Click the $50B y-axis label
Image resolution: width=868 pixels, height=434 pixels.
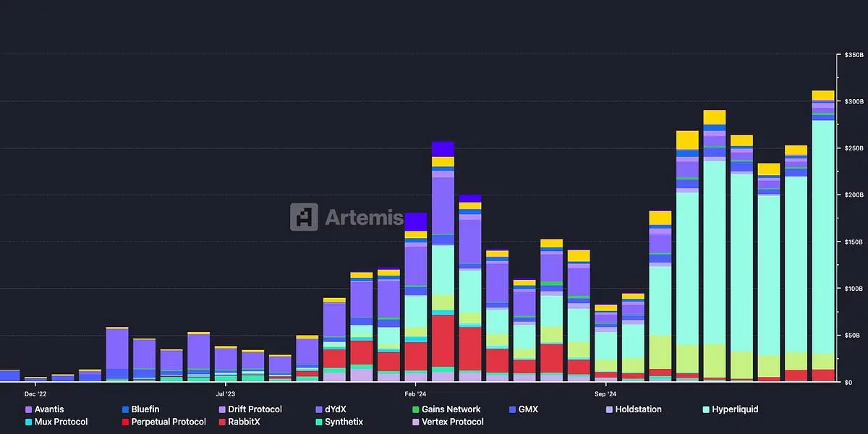852,336
